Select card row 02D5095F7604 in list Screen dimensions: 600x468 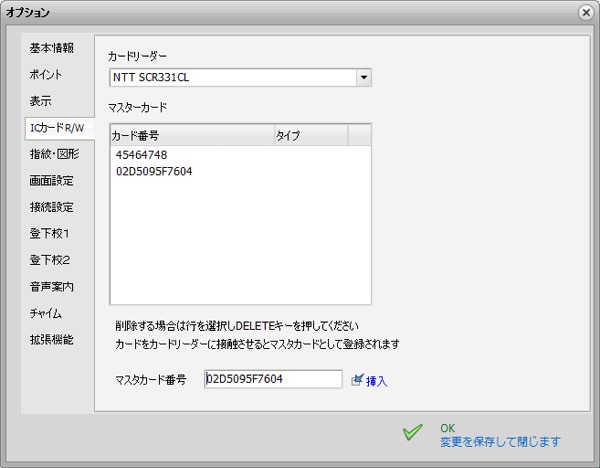click(240, 171)
